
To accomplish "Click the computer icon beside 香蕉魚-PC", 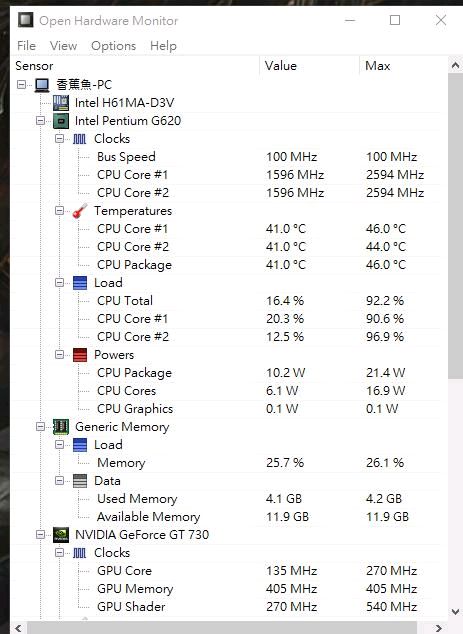I will coord(42,85).
